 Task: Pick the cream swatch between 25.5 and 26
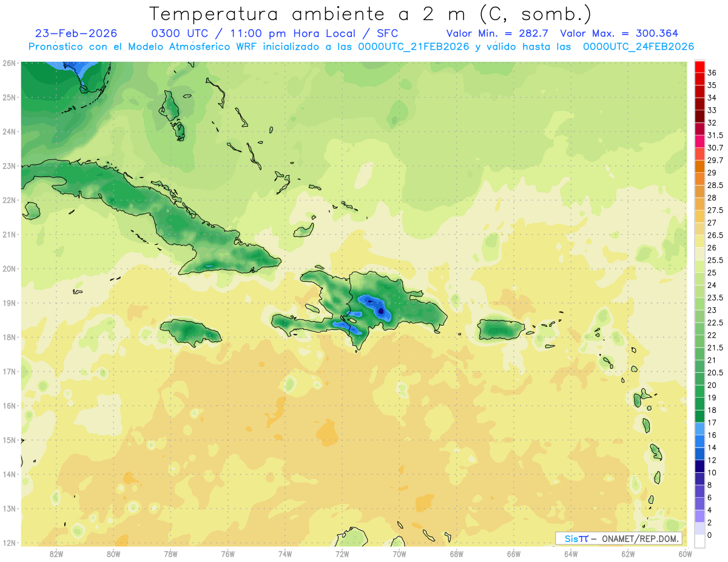(699, 253)
